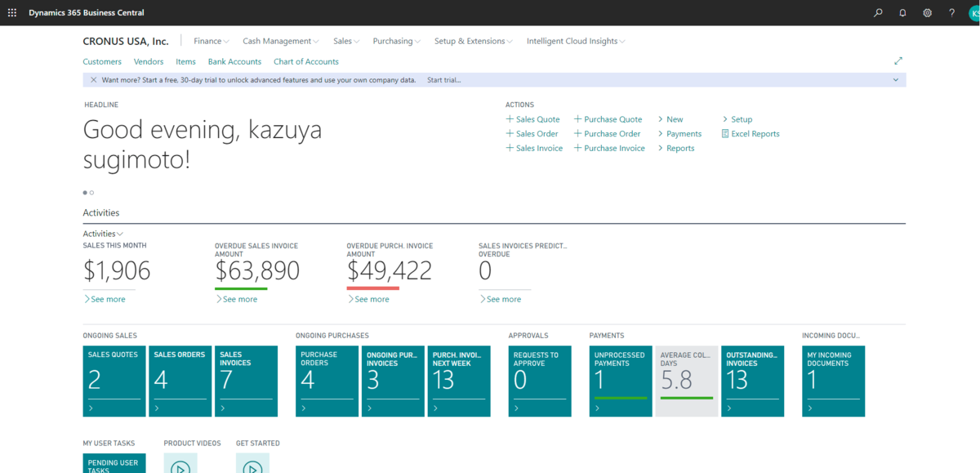Open the Cash Management menu
The image size is (980, 473).
coord(281,41)
